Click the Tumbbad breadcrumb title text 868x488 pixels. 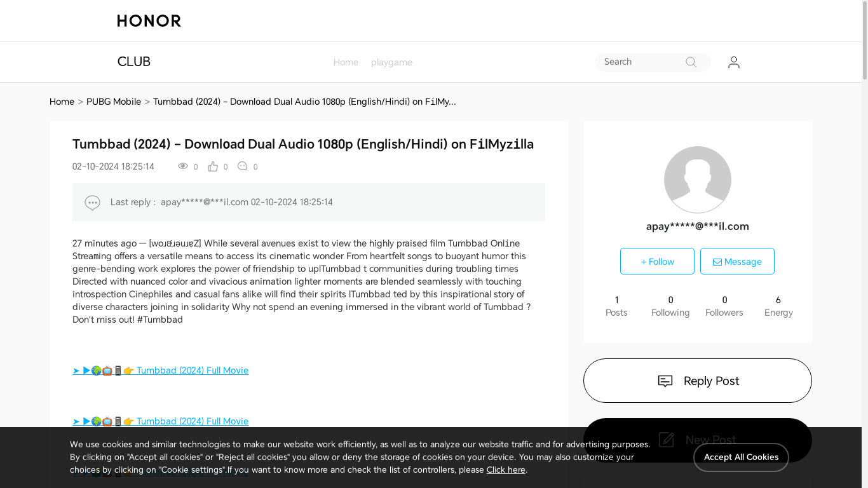[304, 102]
